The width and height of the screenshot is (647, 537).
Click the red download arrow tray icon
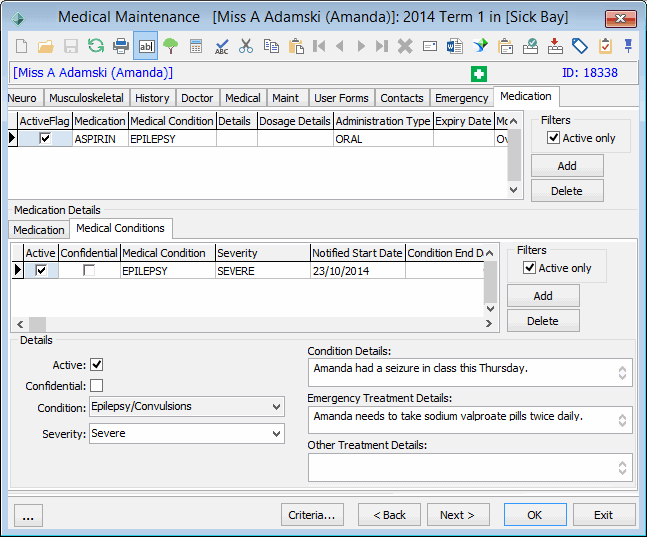coord(555,46)
